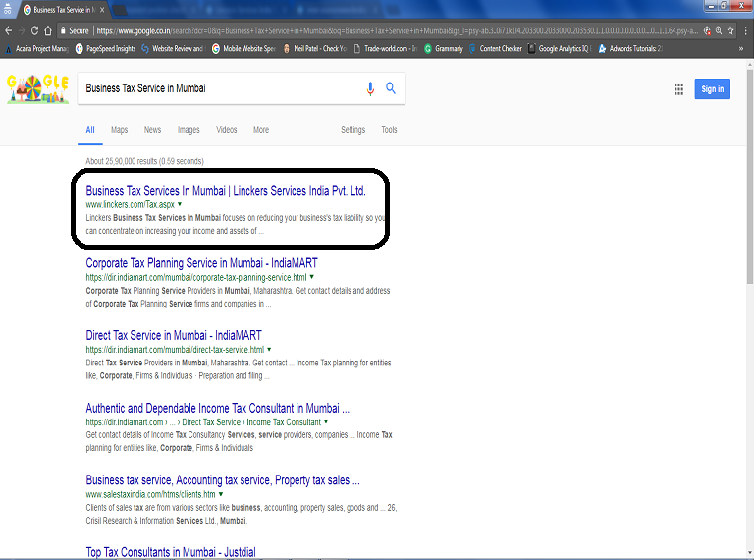This screenshot has height=560, width=756.
Task: Click the Sign in button
Action: [x=712, y=89]
